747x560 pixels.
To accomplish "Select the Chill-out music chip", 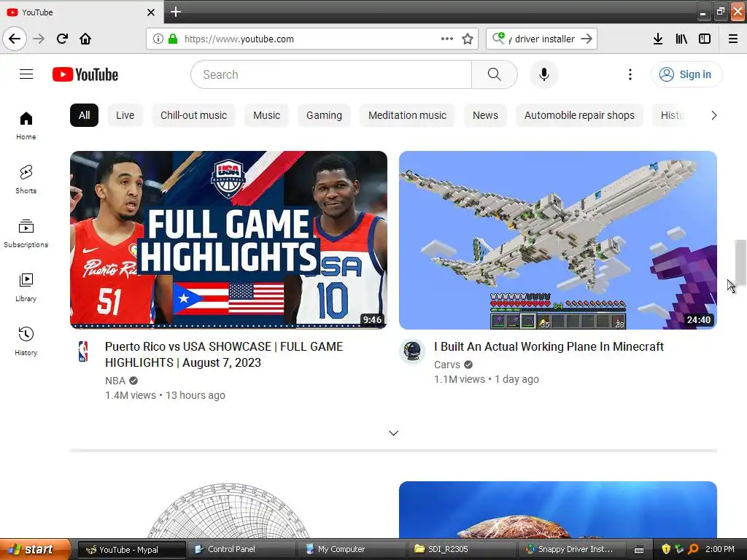I will 193,115.
